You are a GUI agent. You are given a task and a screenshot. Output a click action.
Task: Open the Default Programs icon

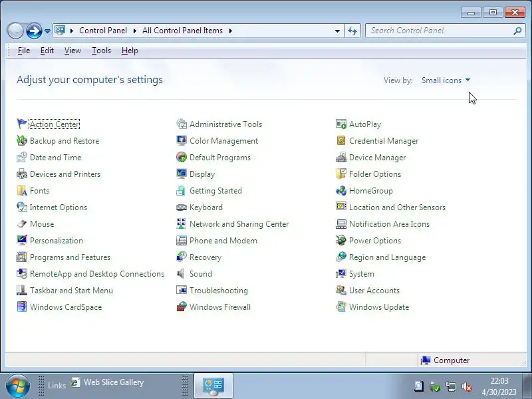182,157
